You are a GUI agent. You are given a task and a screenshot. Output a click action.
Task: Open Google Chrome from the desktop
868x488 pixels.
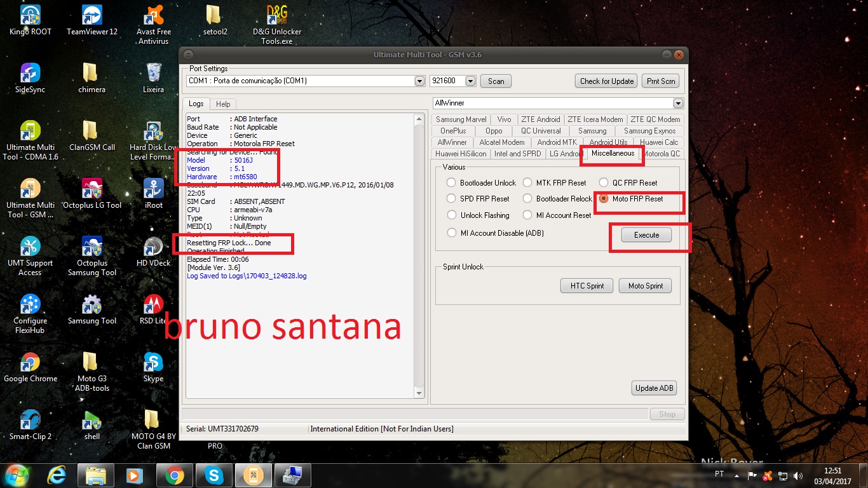31,367
